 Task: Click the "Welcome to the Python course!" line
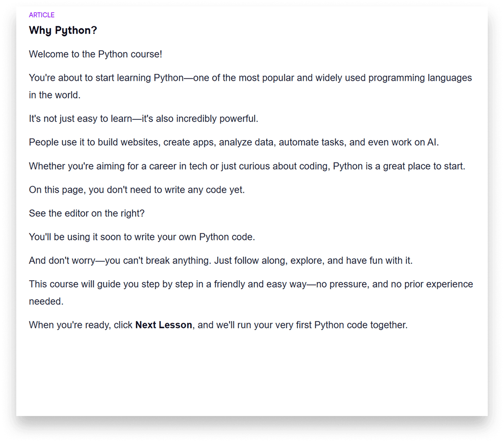click(x=96, y=54)
